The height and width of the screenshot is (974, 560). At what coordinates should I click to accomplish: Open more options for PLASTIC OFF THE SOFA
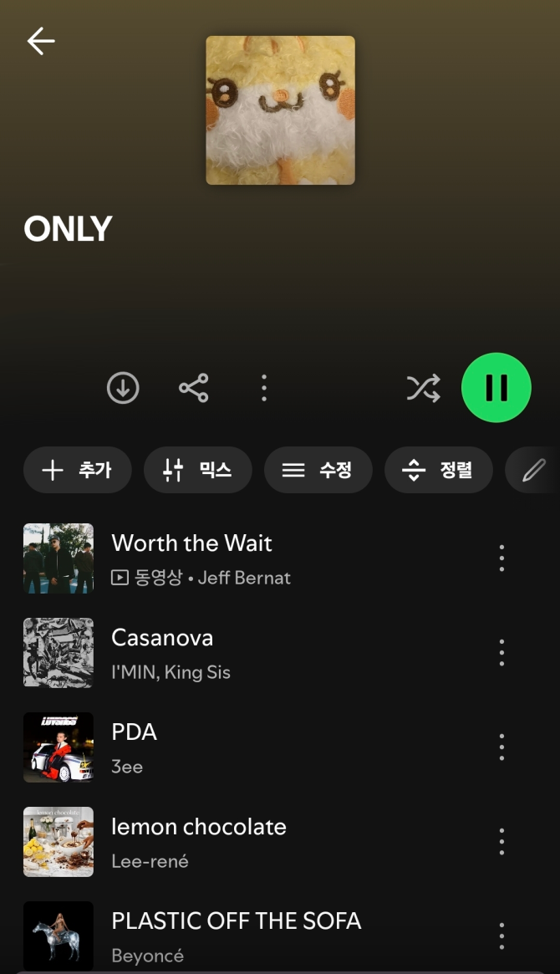[501, 936]
